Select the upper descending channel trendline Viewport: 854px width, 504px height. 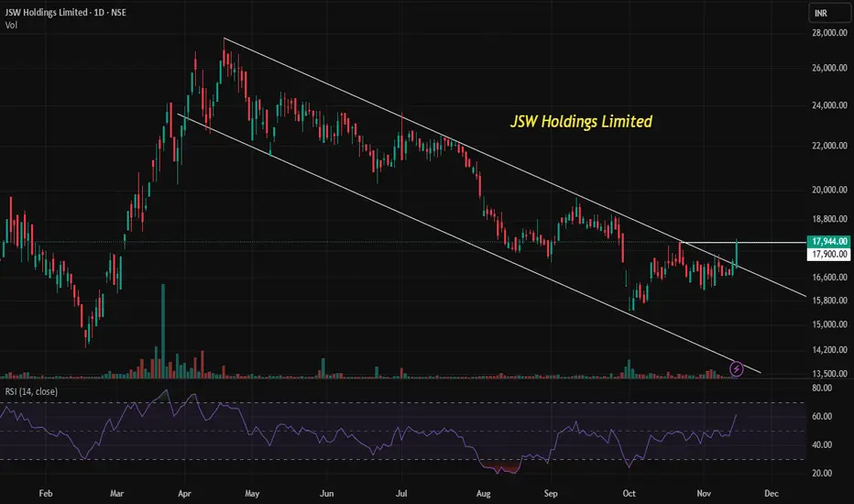[x=515, y=168]
